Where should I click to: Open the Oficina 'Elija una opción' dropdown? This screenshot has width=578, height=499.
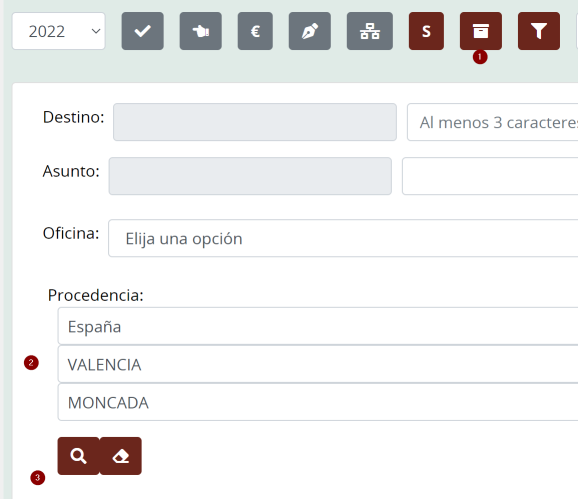(x=343, y=238)
